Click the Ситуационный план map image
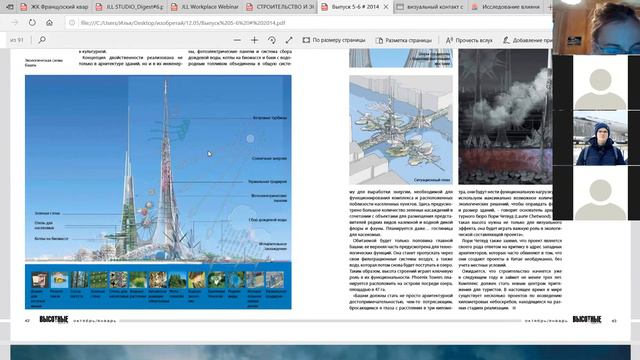Viewport: 640px width, 360px height. [401, 130]
